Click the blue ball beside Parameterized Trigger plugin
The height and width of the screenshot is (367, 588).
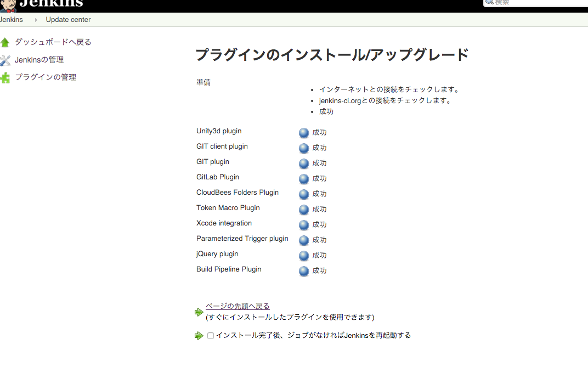point(304,240)
